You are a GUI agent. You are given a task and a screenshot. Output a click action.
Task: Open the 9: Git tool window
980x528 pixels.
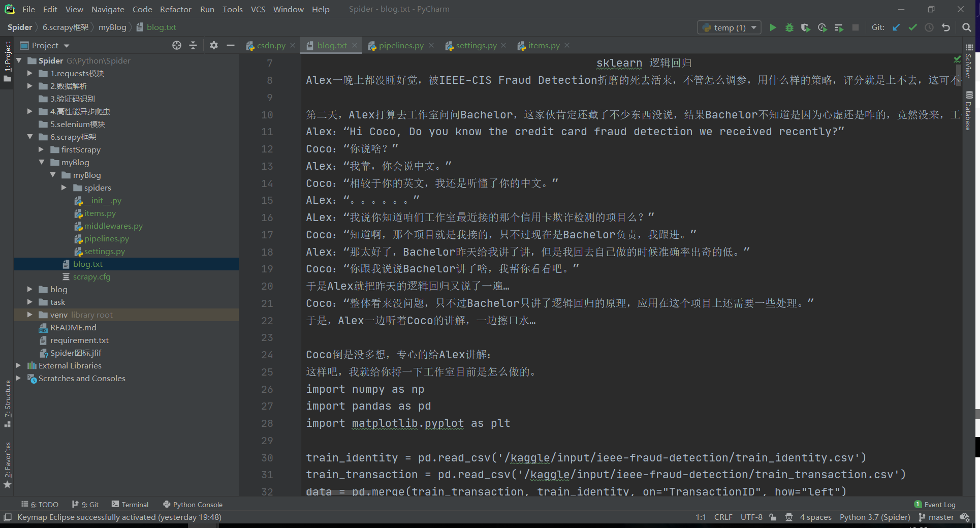(85, 505)
